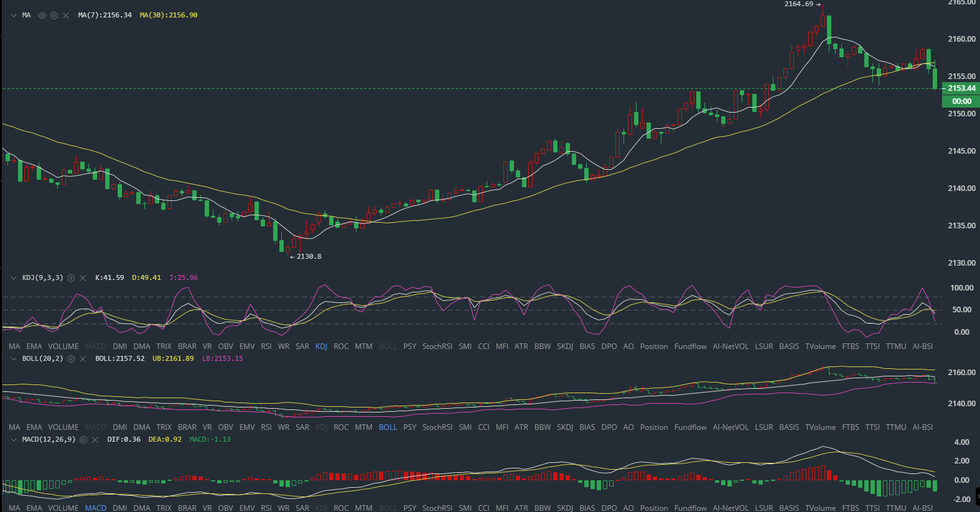The image size is (980, 512).
Task: Select LSUR in the MACD-highlighted indicator row
Action: click(x=764, y=508)
